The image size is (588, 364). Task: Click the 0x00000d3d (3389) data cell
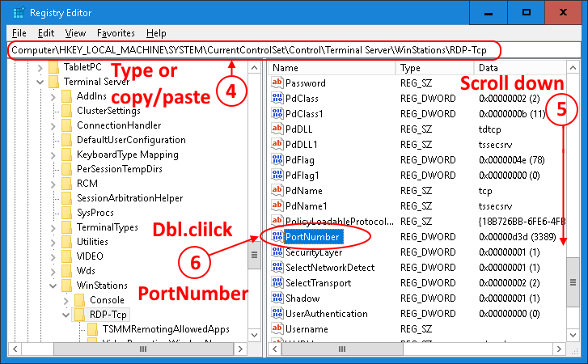517,236
